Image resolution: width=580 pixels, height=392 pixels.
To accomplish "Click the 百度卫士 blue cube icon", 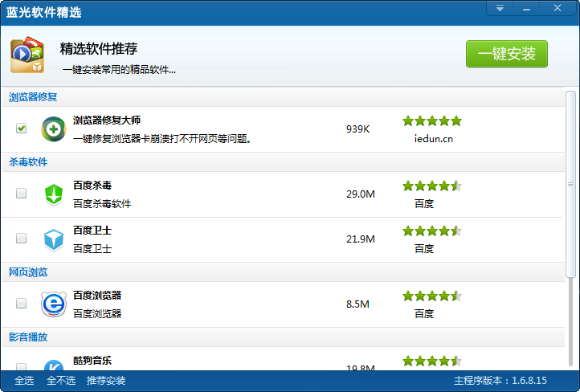I will click(x=54, y=239).
